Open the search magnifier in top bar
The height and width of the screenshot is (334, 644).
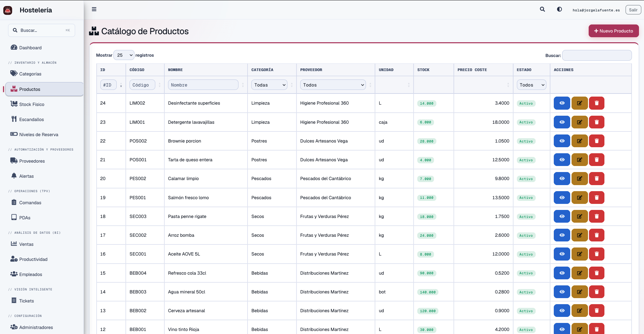542,9
